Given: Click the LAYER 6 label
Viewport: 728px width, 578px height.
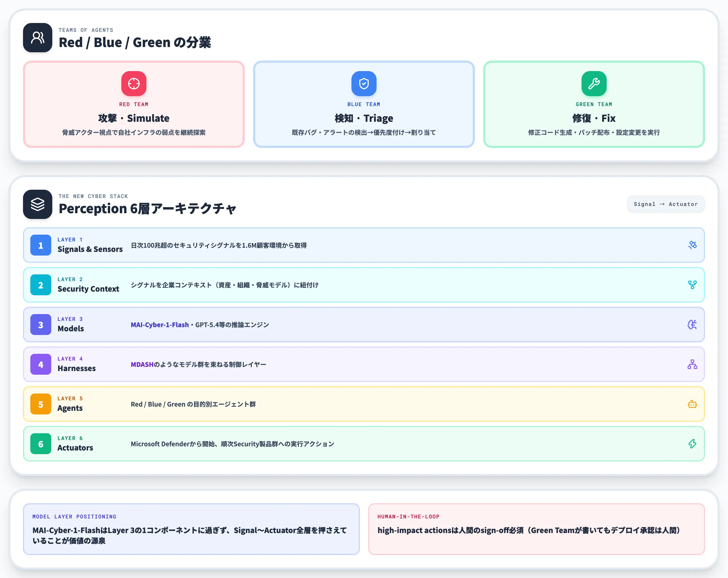Looking at the screenshot, I should (70, 438).
